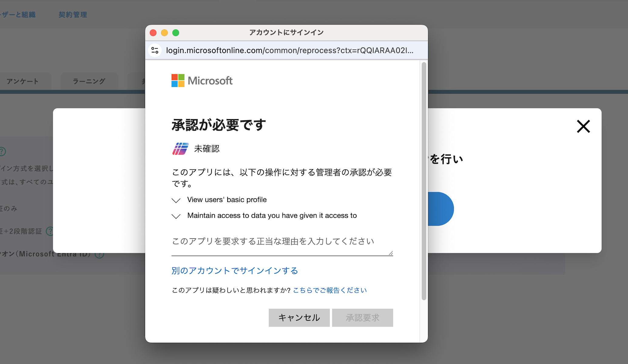This screenshot has height=364, width=628.
Task: Expand "Maintain access to data" permission
Action: coord(176,216)
